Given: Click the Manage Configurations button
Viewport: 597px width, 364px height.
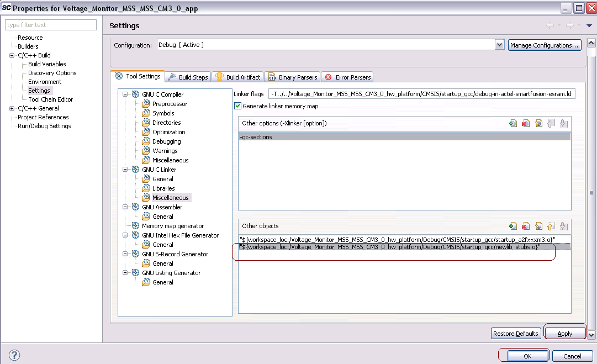Looking at the screenshot, I should click(545, 45).
